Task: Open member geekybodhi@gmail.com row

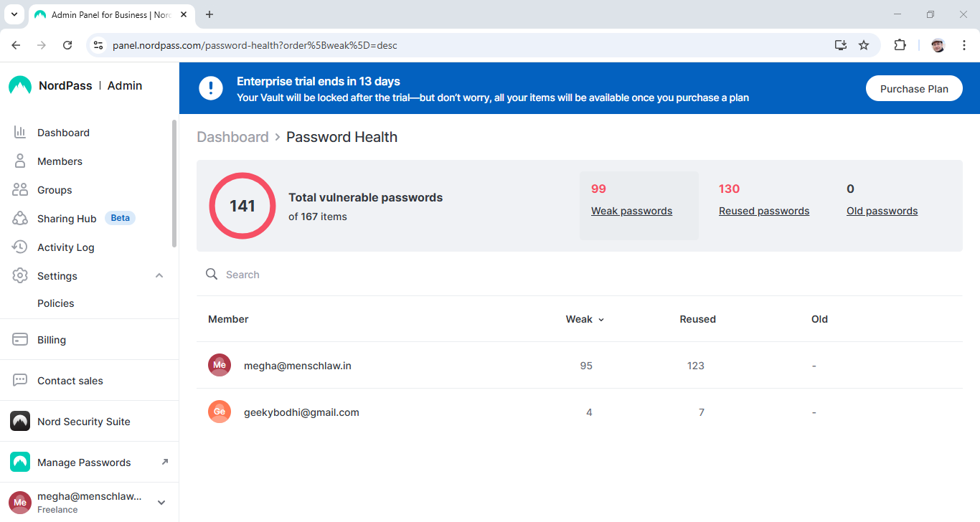Action: click(580, 412)
